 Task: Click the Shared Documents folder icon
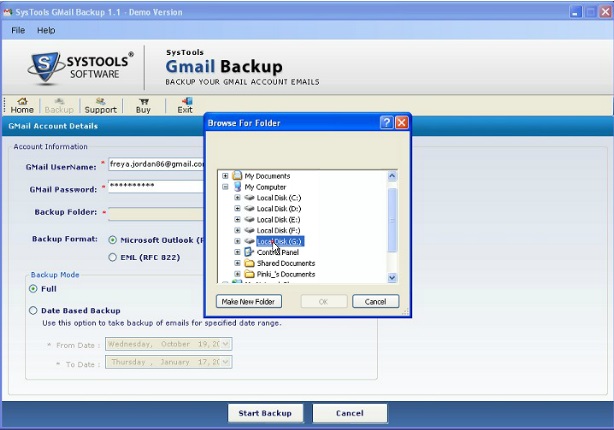click(x=249, y=263)
